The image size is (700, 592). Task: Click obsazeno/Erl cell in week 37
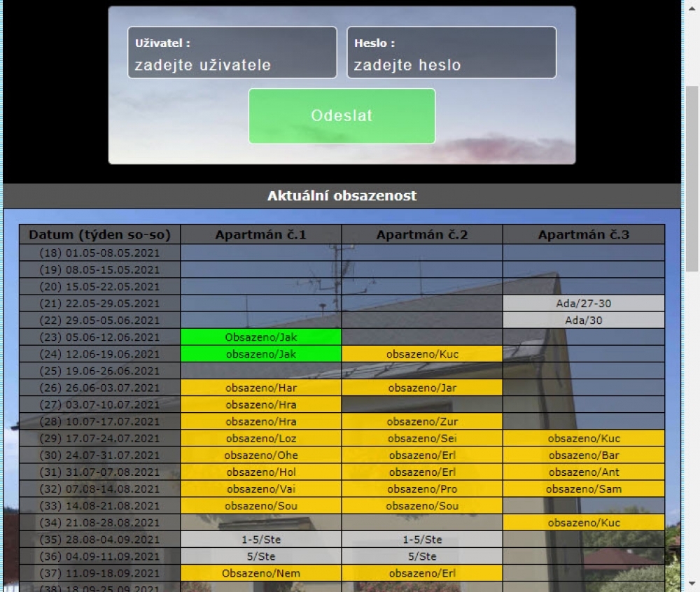point(422,573)
